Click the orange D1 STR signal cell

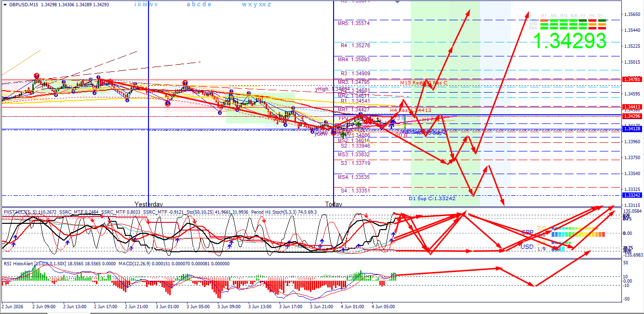(x=602, y=24)
